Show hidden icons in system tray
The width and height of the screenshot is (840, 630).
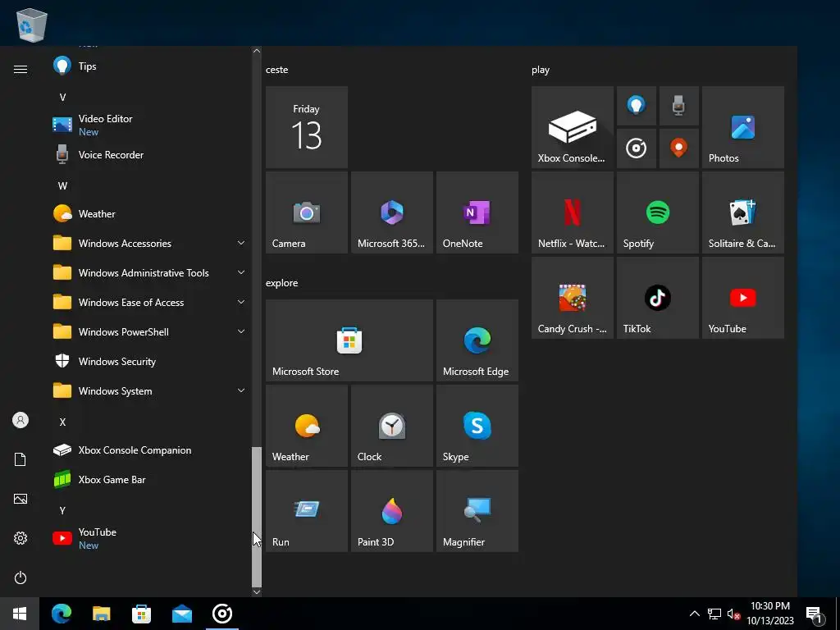tap(694, 614)
